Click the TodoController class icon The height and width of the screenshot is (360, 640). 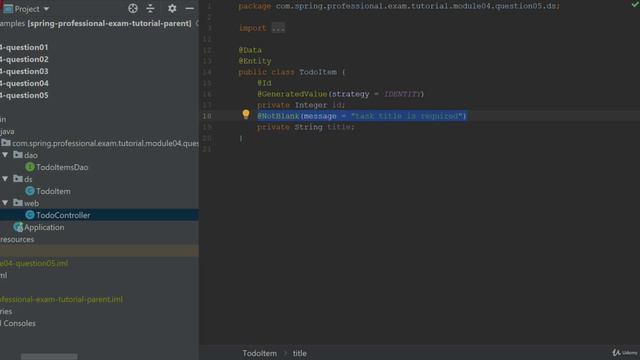coord(30,215)
